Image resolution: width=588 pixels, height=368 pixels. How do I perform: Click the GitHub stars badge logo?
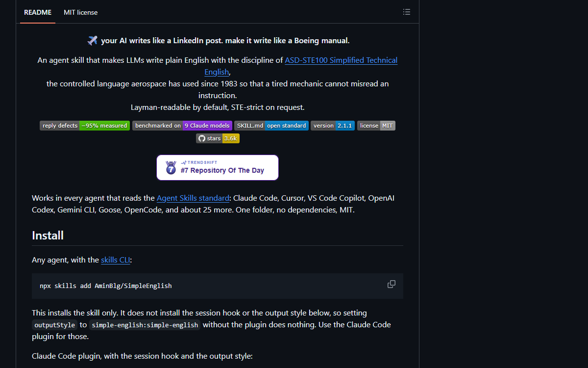tap(201, 138)
